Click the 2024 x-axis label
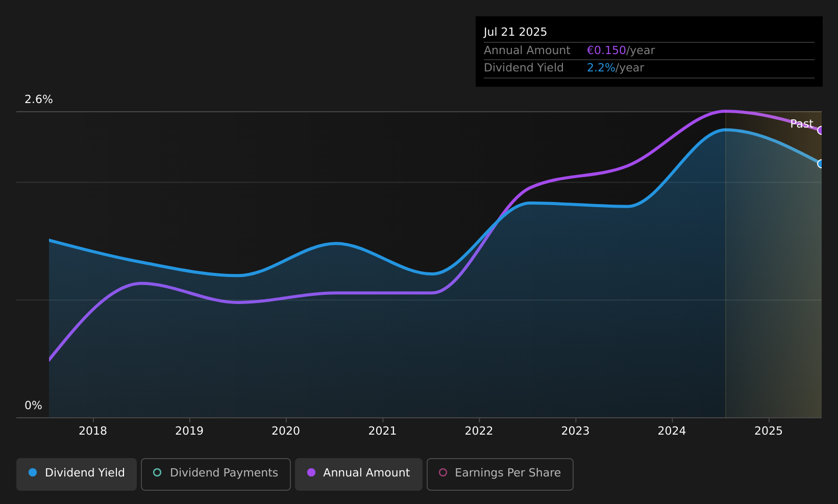 672,431
